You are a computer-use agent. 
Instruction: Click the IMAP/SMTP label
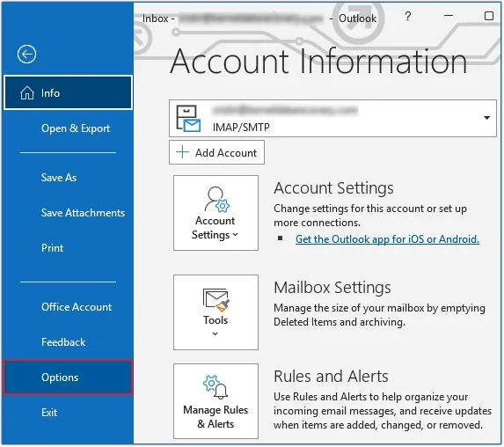pos(241,128)
